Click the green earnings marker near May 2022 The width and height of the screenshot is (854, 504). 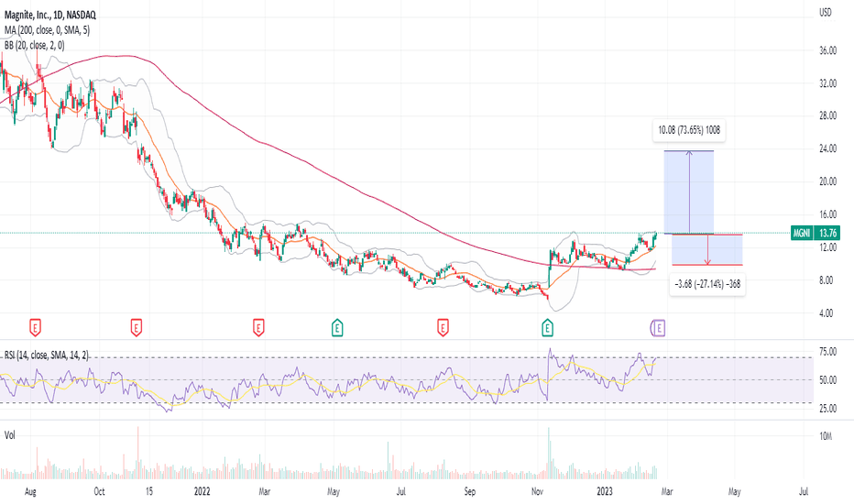tap(337, 327)
